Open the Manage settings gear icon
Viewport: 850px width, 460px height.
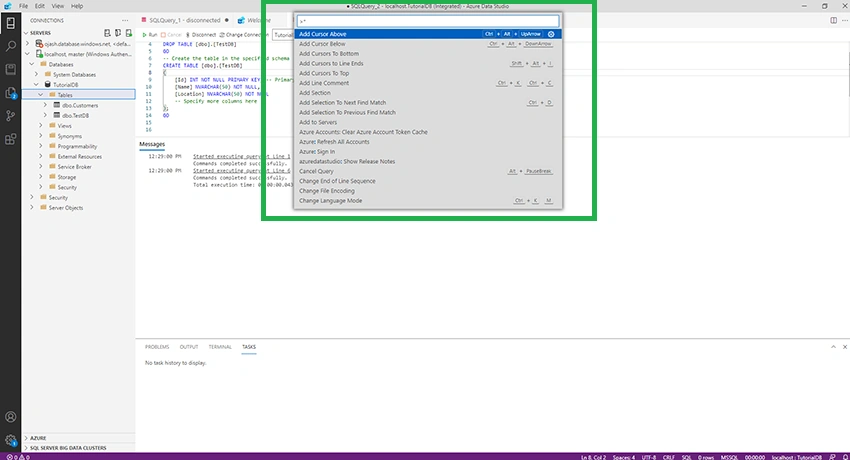click(x=10, y=440)
